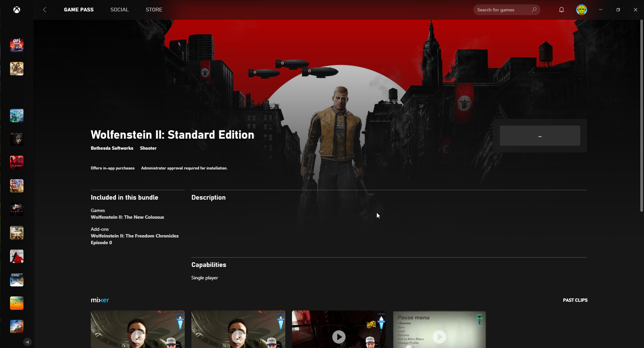Open colorful cartoon game below Ruiner
The width and height of the screenshot is (644, 348).
(17, 186)
